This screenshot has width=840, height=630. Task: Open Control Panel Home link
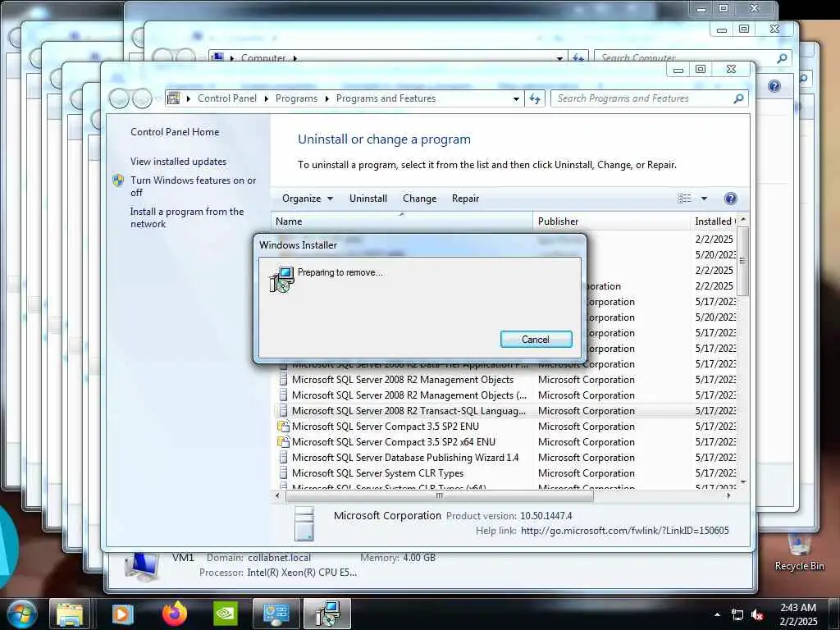click(175, 132)
